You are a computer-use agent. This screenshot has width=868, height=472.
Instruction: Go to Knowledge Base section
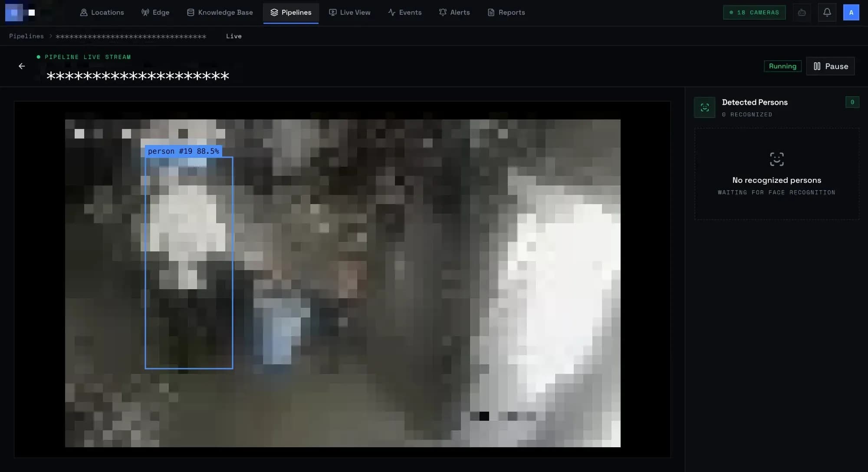(220, 13)
